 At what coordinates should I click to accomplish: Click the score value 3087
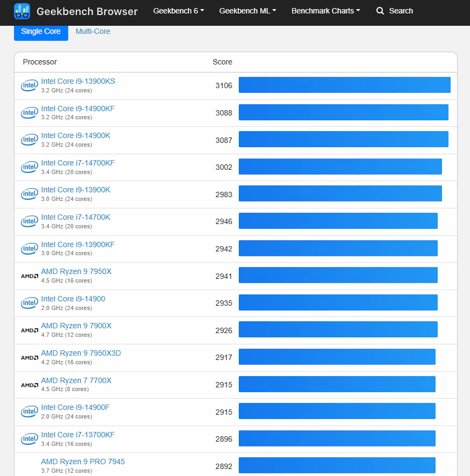[x=224, y=140]
